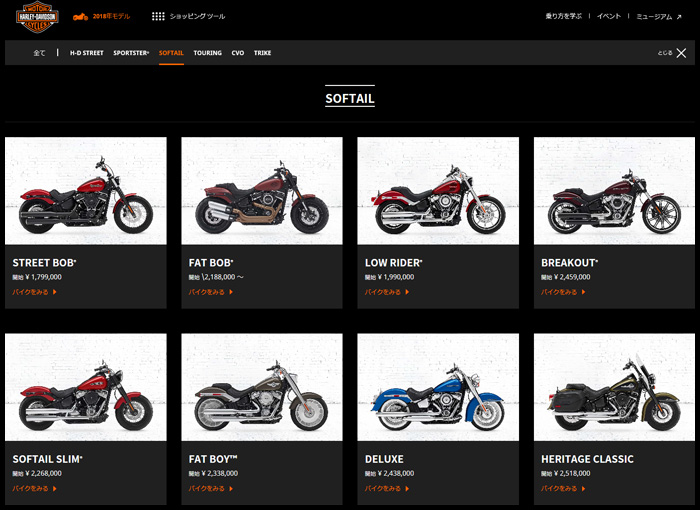The height and width of the screenshot is (510, 700).
Task: Open Softail Slim motorcycle photo
Action: point(86,387)
